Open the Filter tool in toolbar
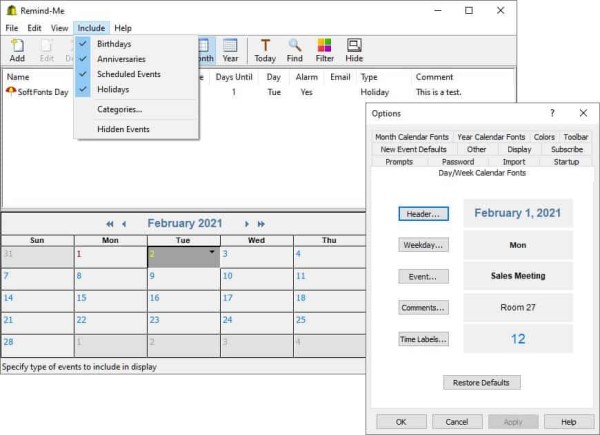The width and height of the screenshot is (600, 435). coord(324,50)
